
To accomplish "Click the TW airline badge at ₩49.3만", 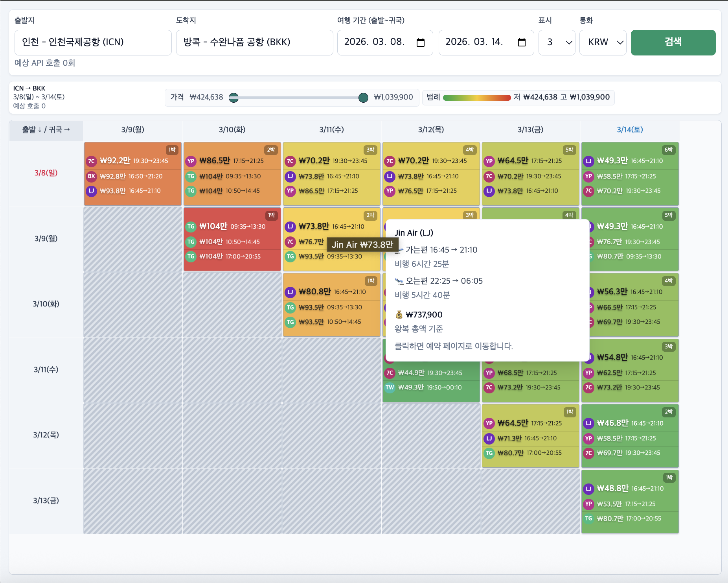I will point(390,387).
